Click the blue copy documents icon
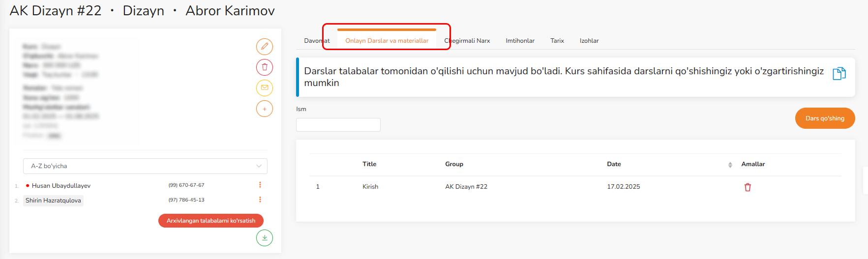The width and height of the screenshot is (868, 259). [x=838, y=74]
